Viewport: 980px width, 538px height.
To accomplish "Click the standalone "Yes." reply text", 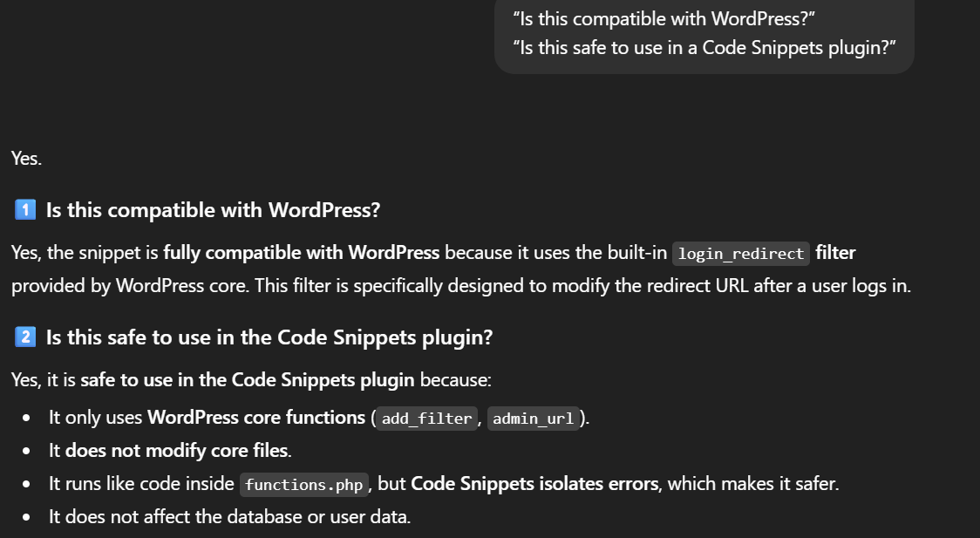I will point(26,158).
